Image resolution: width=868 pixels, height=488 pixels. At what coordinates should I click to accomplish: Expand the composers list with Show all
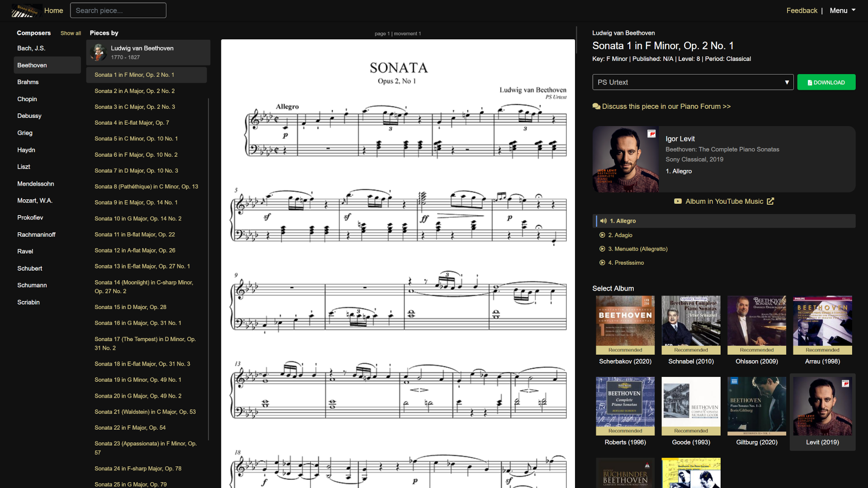[71, 33]
